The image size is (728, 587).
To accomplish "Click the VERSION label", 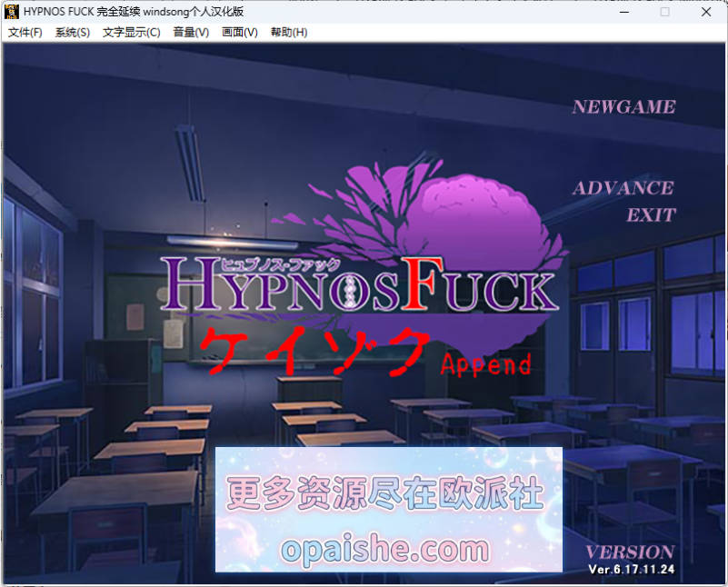I will point(630,552).
